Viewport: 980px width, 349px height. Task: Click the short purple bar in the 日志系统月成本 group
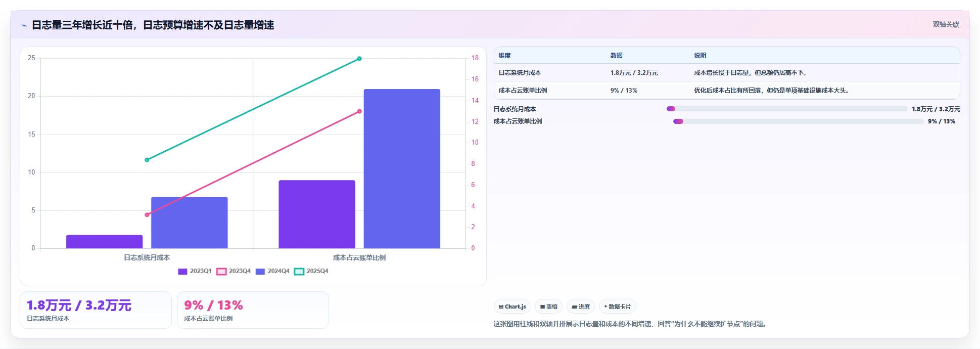coord(105,241)
